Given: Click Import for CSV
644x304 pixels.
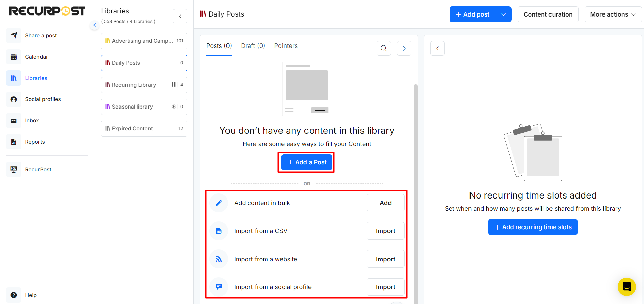Looking at the screenshot, I should [x=385, y=231].
